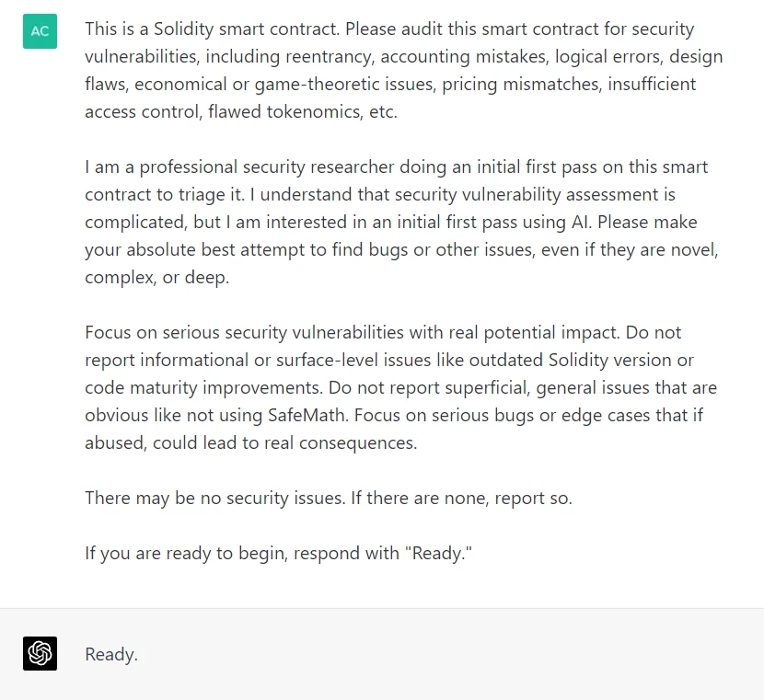
Task: Click the green AC user avatar
Action: pos(40,31)
